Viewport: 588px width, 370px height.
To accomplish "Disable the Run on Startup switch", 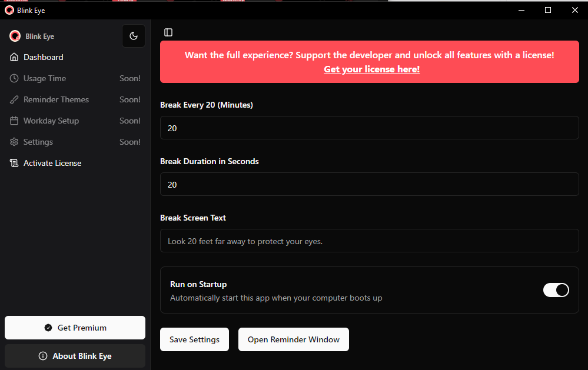I will (556, 290).
